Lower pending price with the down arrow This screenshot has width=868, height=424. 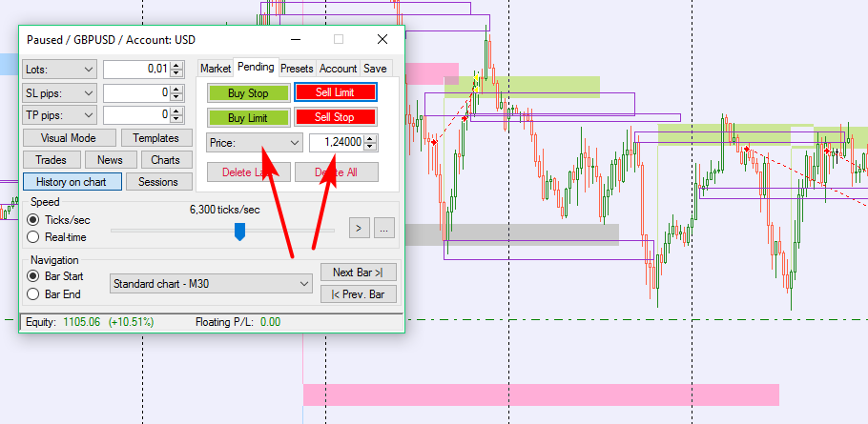370,147
